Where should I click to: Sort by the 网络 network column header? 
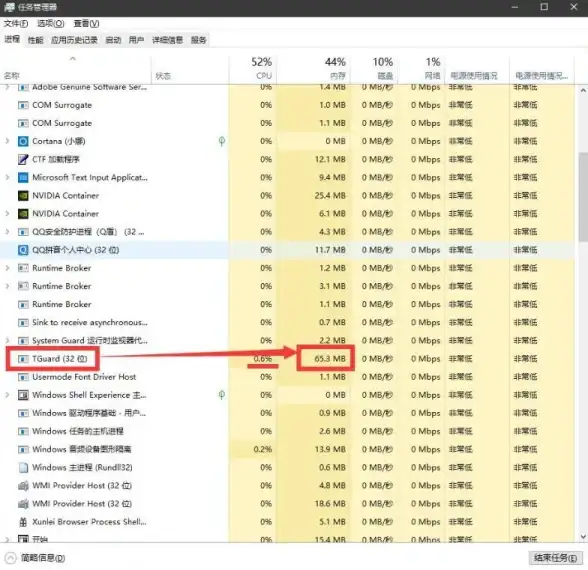point(422,69)
